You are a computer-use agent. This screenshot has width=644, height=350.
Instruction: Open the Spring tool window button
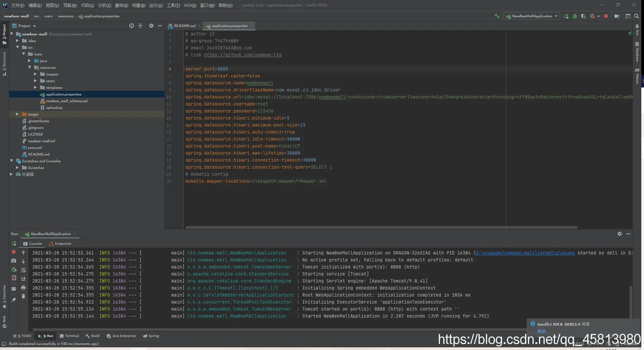click(x=151, y=336)
